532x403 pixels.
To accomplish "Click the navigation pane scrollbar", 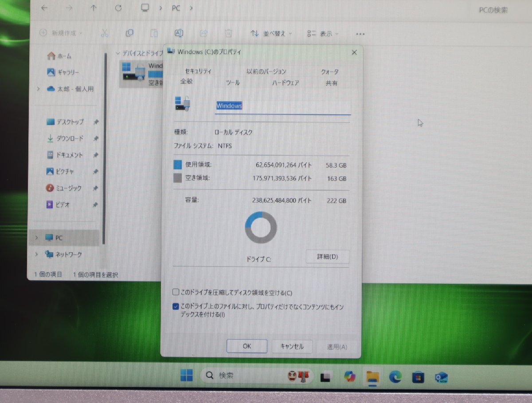I will [x=106, y=149].
